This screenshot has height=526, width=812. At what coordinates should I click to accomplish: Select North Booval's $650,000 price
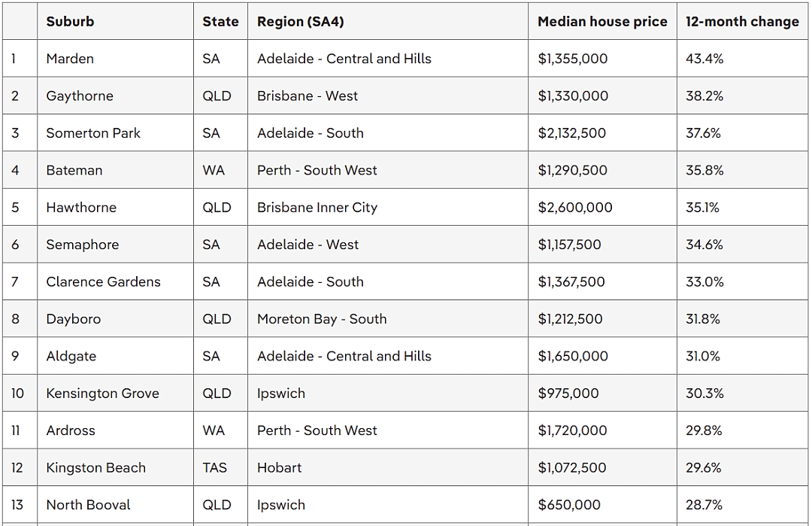pos(569,505)
